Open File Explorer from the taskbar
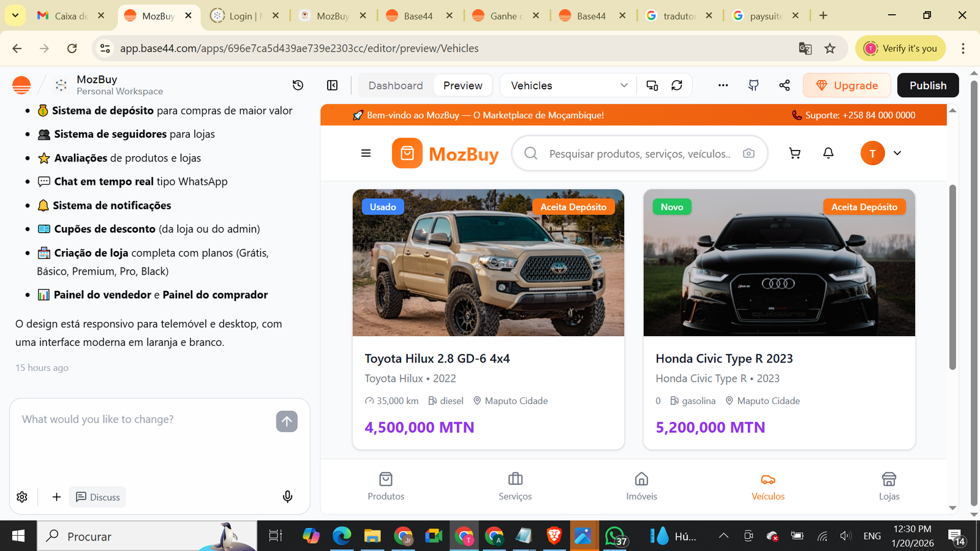Viewport: 980px width, 551px height. 372,536
